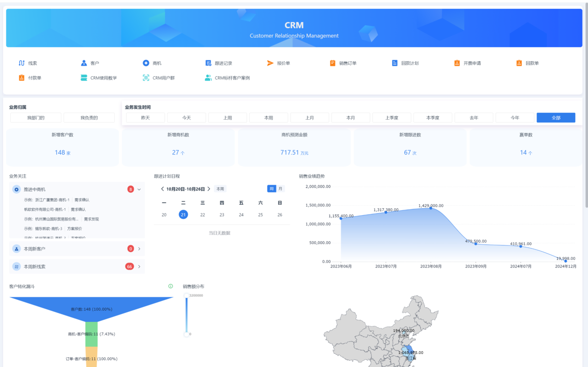Go to next week in schedule calendar
Viewport: 588px width, 367px height.
[209, 189]
